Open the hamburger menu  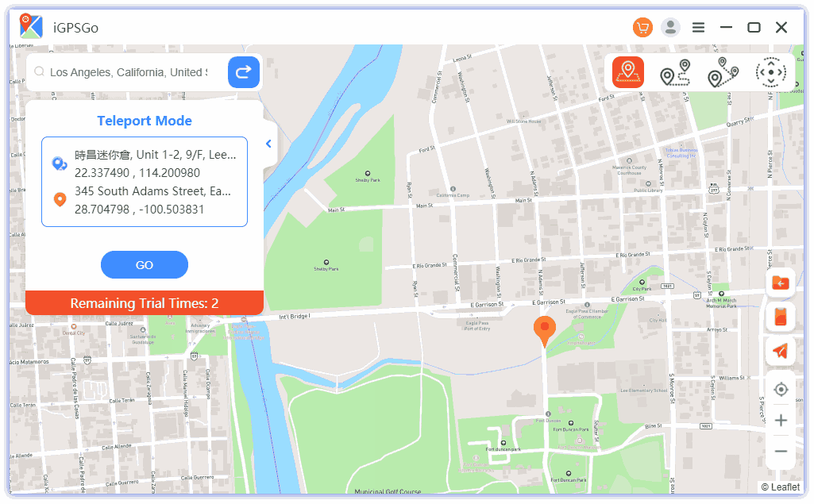click(x=699, y=28)
